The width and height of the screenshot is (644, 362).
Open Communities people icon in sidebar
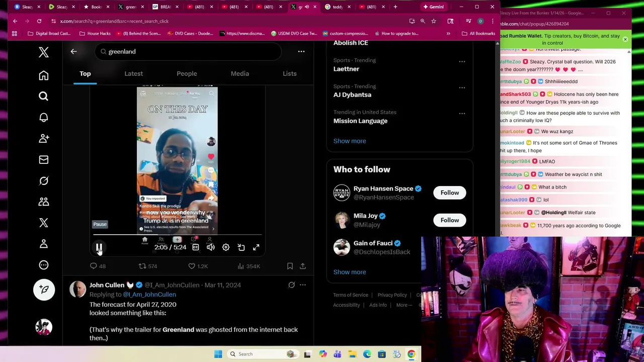click(44, 202)
